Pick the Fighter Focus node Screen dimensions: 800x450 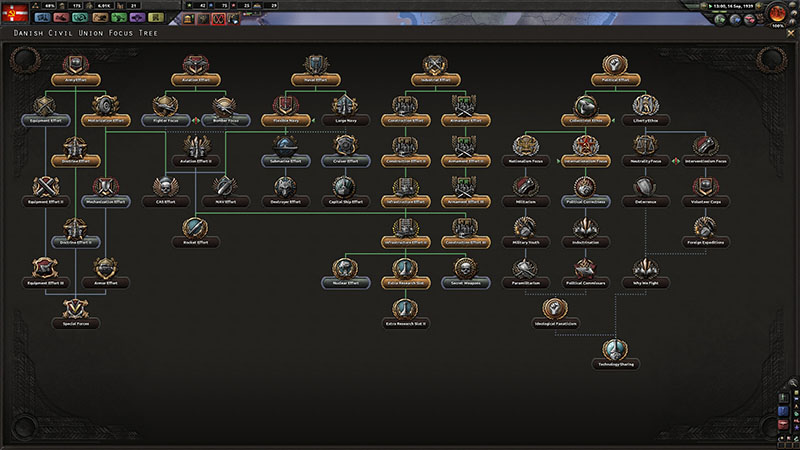[x=166, y=112]
